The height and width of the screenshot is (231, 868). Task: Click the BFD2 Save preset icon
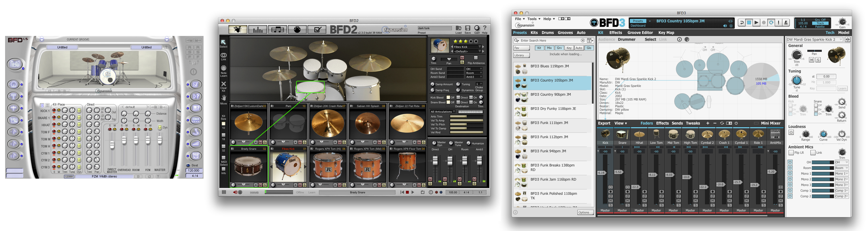coord(467,28)
